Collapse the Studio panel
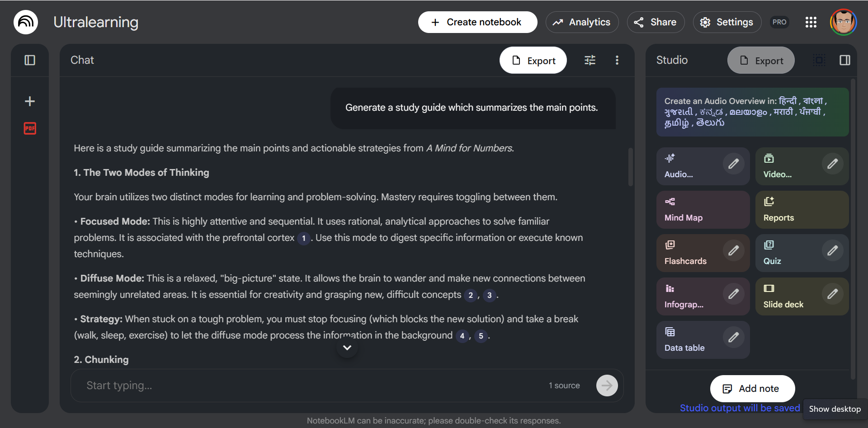The width and height of the screenshot is (868, 428). tap(845, 60)
